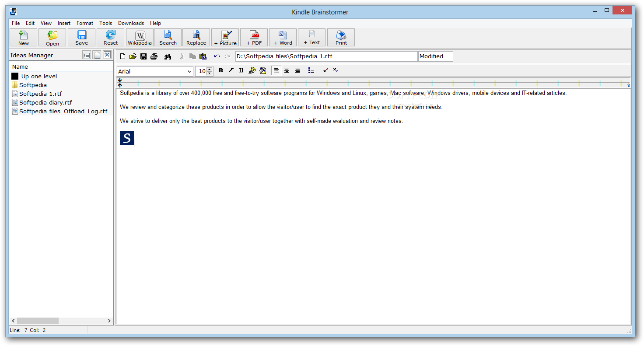The height and width of the screenshot is (346, 644).
Task: Open the Insert menu
Action: click(64, 23)
